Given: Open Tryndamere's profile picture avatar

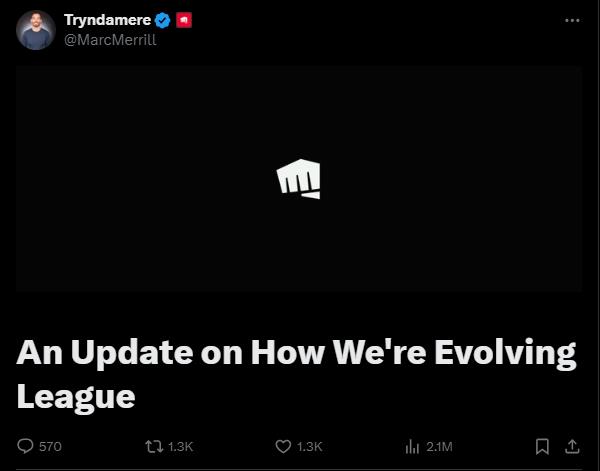Looking at the screenshot, I should pos(36,30).
